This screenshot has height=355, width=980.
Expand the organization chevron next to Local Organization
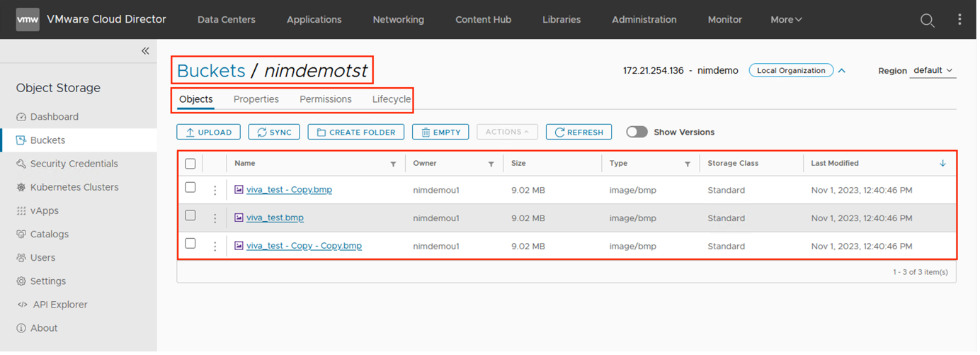pyautogui.click(x=841, y=70)
